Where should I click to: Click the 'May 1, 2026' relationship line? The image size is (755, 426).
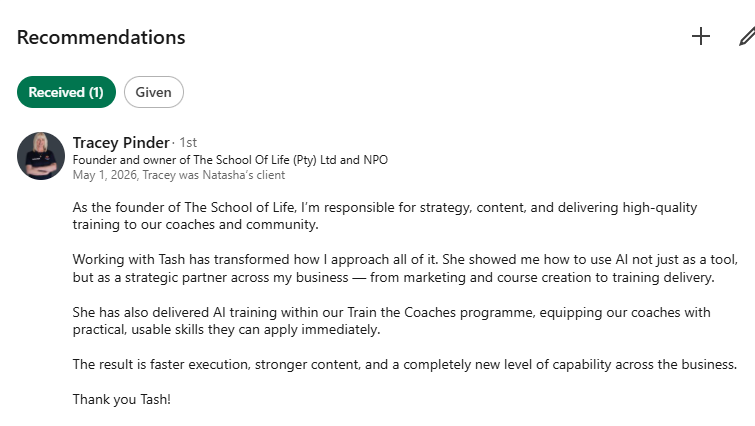(179, 175)
